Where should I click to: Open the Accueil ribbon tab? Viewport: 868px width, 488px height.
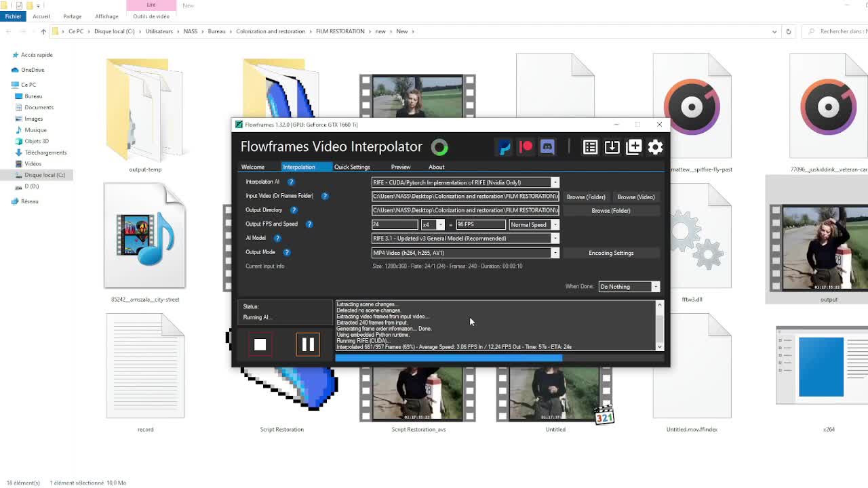click(x=41, y=16)
